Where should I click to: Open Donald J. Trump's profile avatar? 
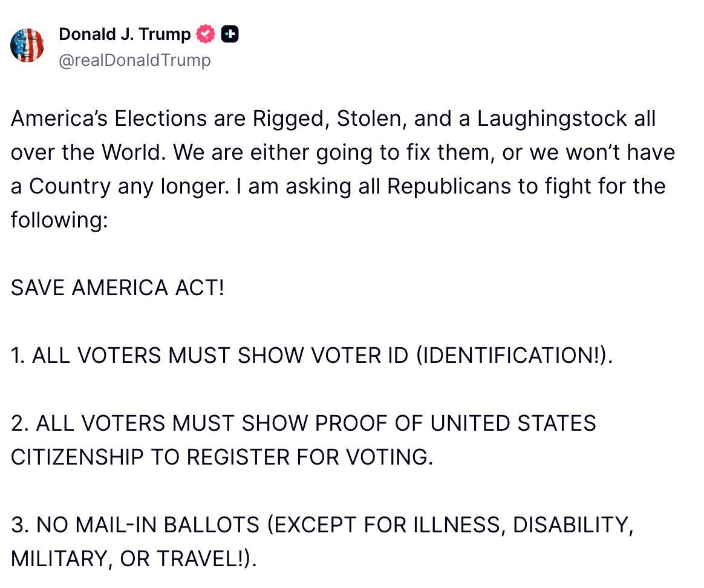[x=27, y=45]
